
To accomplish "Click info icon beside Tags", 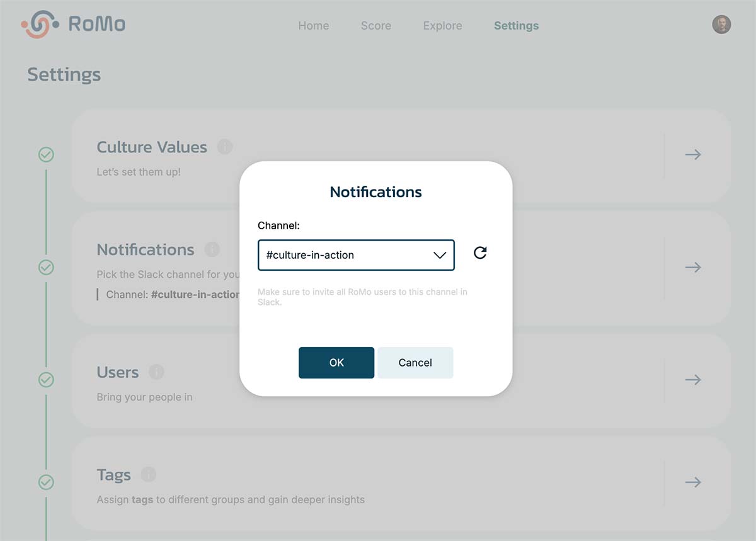I will pos(149,474).
